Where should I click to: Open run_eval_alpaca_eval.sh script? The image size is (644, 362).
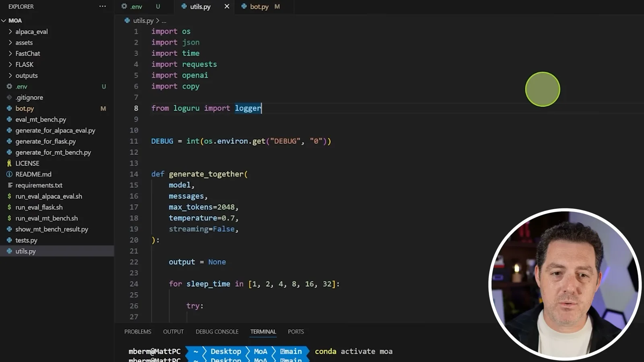pyautogui.click(x=57, y=196)
